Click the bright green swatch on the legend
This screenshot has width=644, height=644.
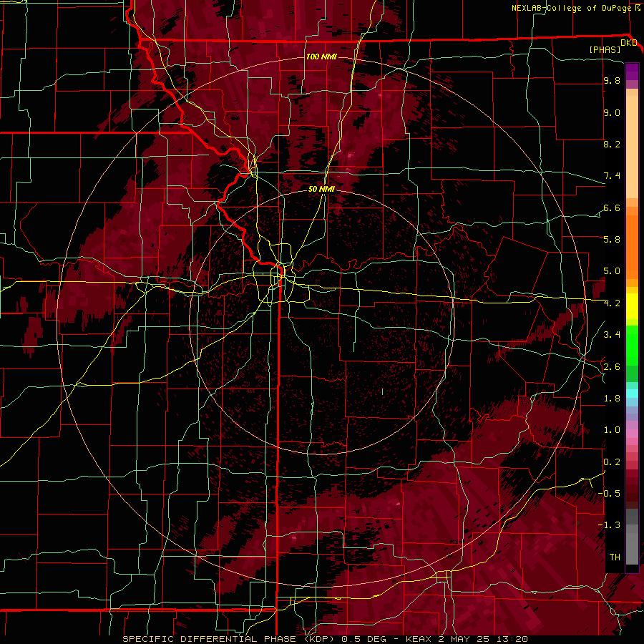(632, 347)
